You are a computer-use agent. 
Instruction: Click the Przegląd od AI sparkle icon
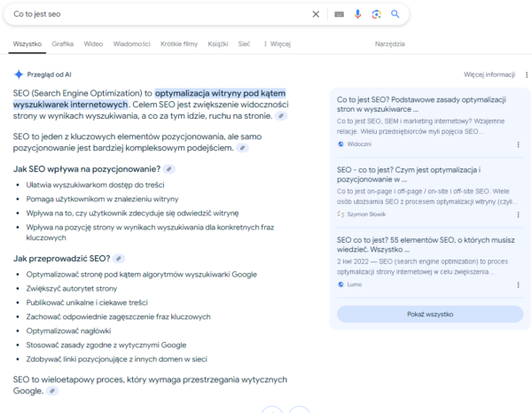point(19,74)
